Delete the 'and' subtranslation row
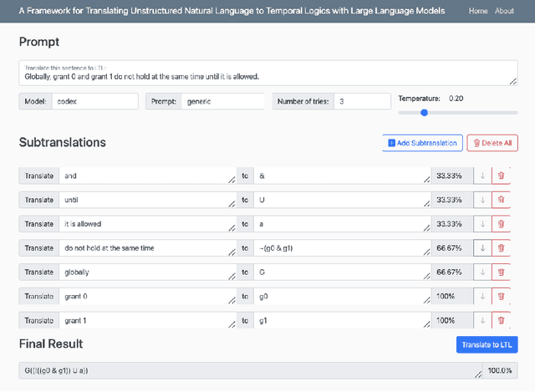 pos(501,176)
